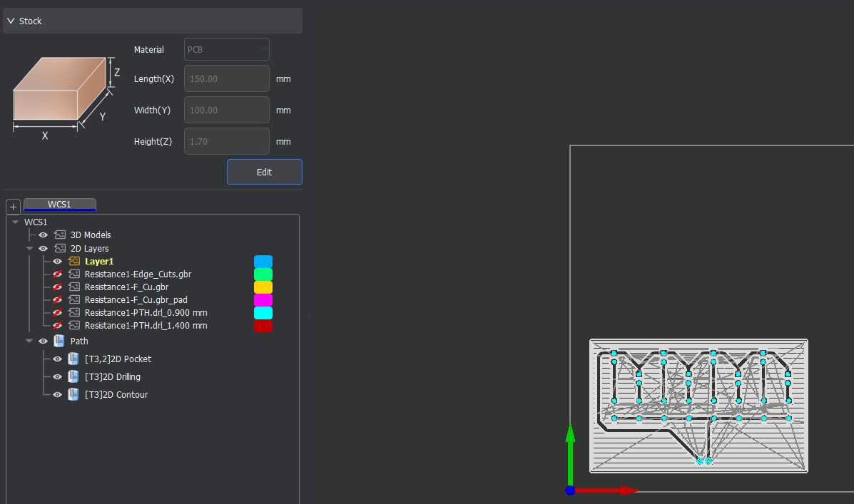The image size is (854, 504).
Task: Click the magenta swatch for F_Cu.gbr_pad
Action: tap(263, 300)
